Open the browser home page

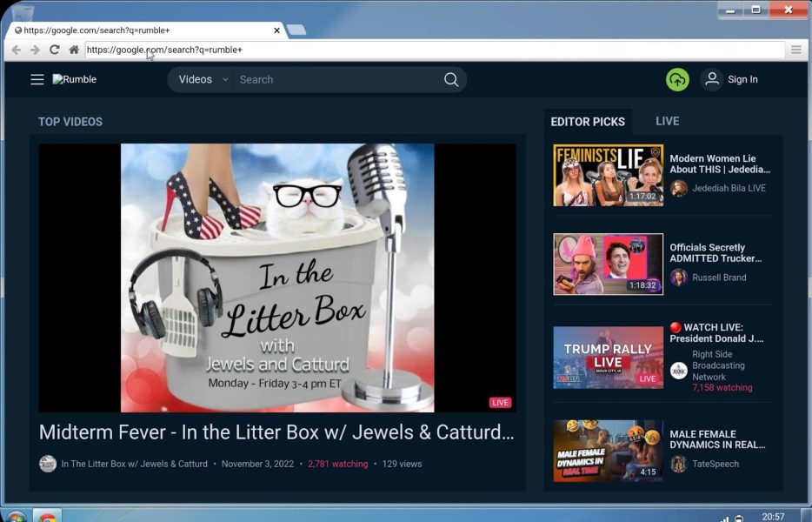[x=74, y=50]
